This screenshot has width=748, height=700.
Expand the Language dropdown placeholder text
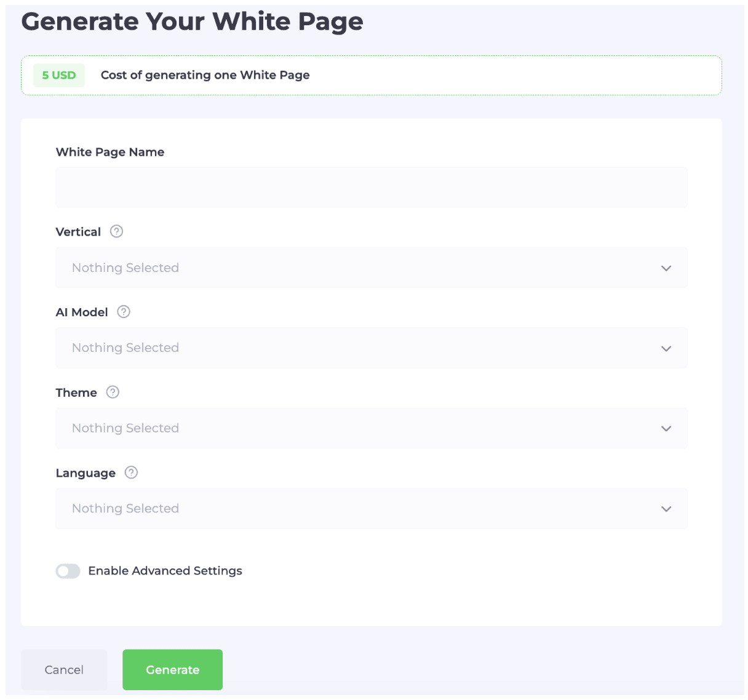point(125,509)
